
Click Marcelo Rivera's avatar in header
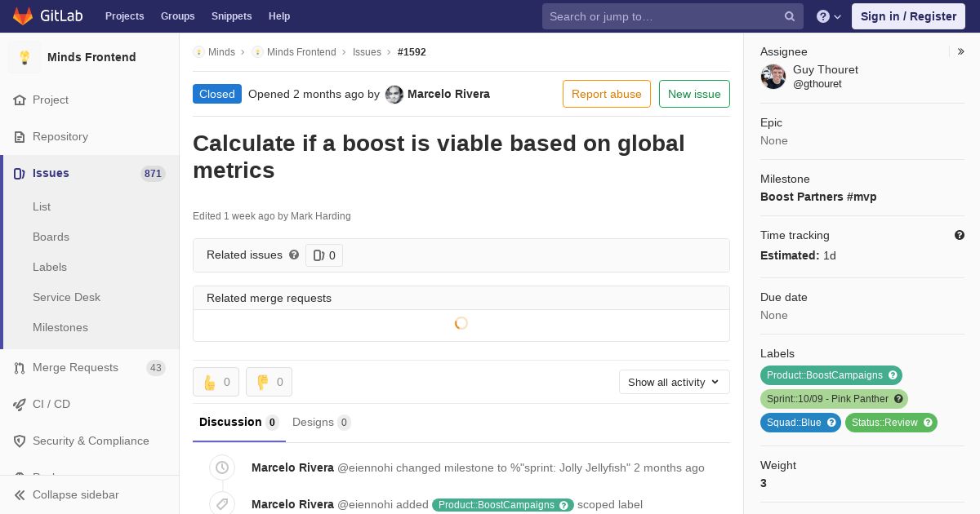[x=394, y=94]
